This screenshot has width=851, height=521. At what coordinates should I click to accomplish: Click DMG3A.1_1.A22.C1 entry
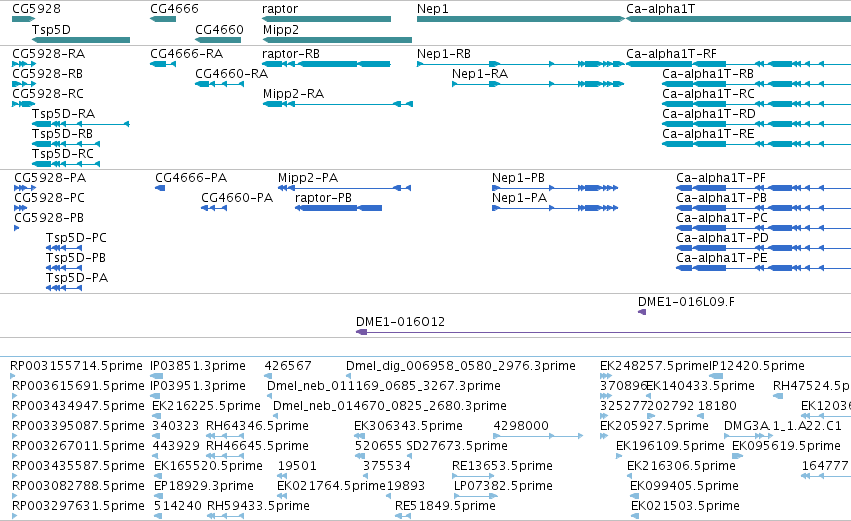coord(783,426)
